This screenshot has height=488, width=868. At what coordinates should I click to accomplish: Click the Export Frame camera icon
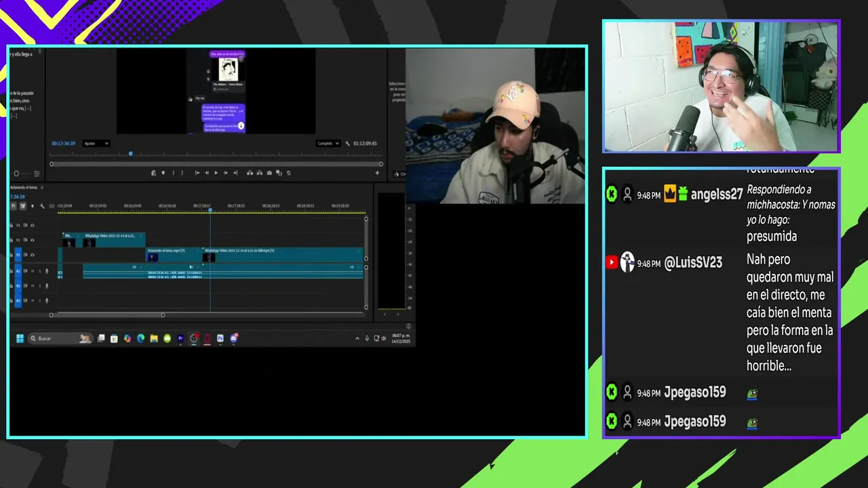[x=269, y=173]
